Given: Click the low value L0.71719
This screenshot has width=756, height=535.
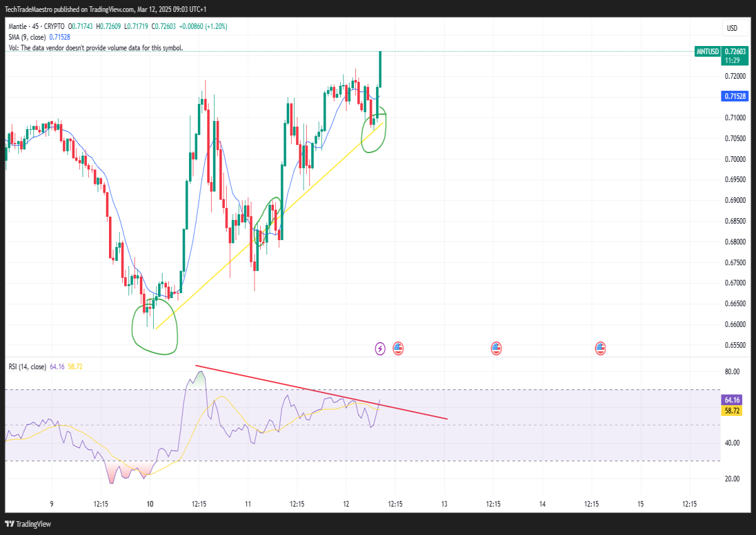Looking at the screenshot, I should pos(135,26).
